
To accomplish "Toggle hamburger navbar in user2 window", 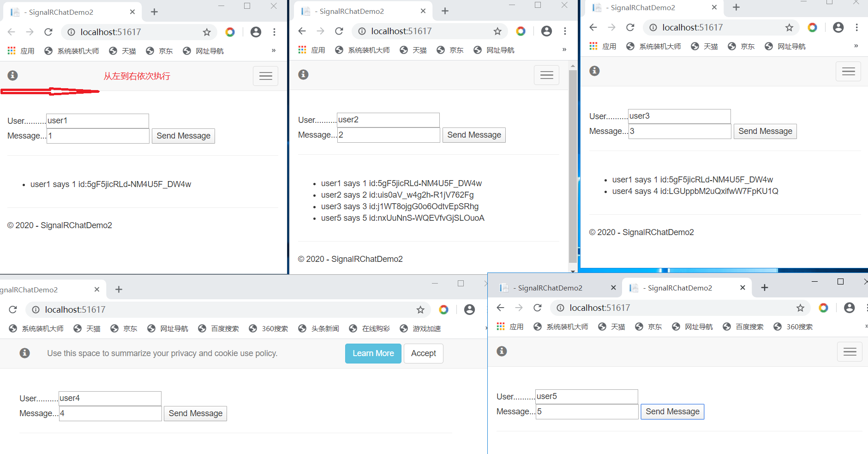I will pos(546,75).
